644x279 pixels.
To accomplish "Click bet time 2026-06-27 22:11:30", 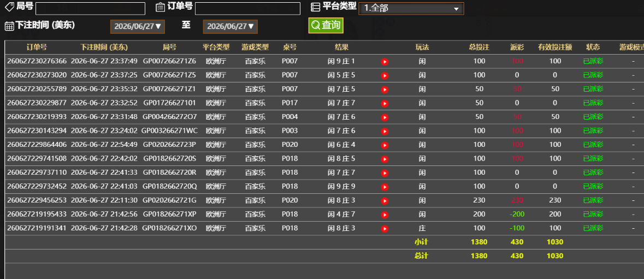I will point(104,200).
